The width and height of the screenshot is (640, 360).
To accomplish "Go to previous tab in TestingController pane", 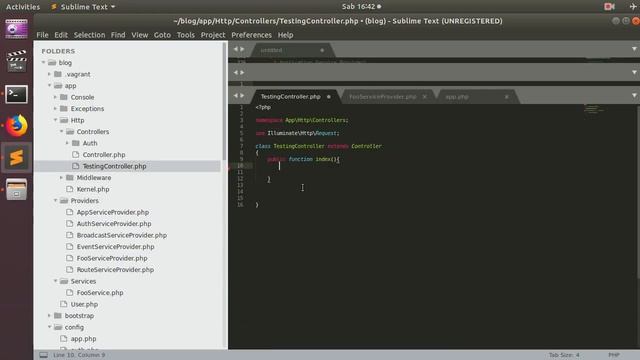I will point(236,96).
